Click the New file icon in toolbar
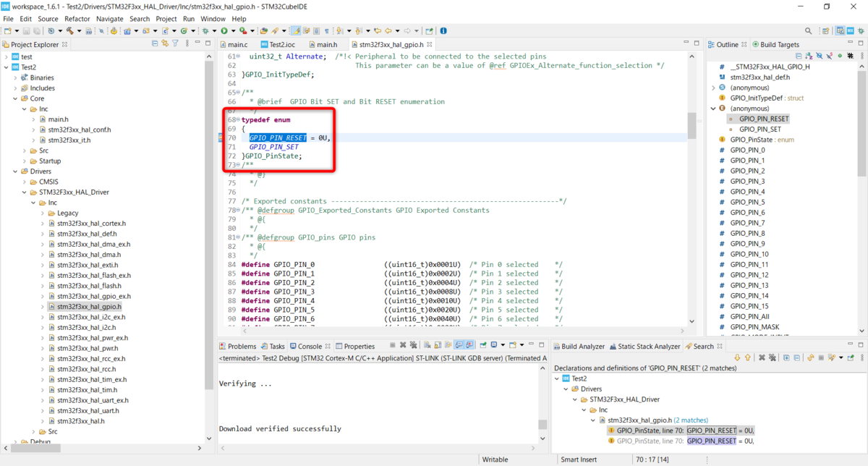 [x=7, y=31]
